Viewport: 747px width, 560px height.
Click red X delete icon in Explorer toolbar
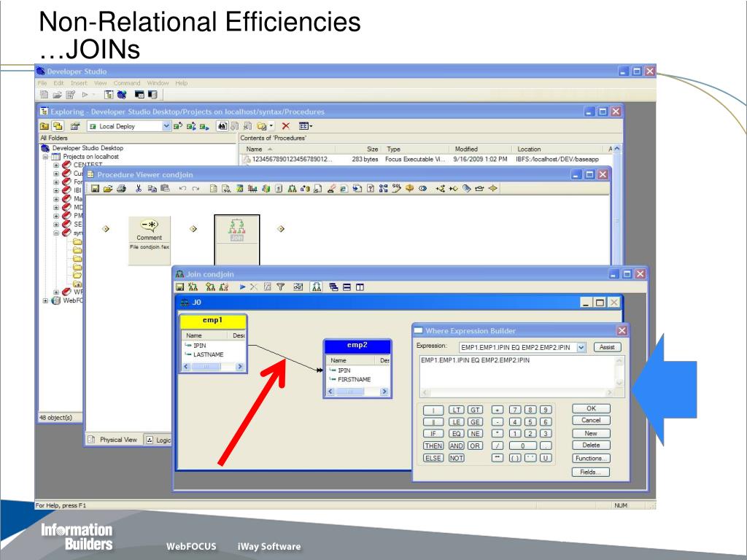click(x=286, y=126)
